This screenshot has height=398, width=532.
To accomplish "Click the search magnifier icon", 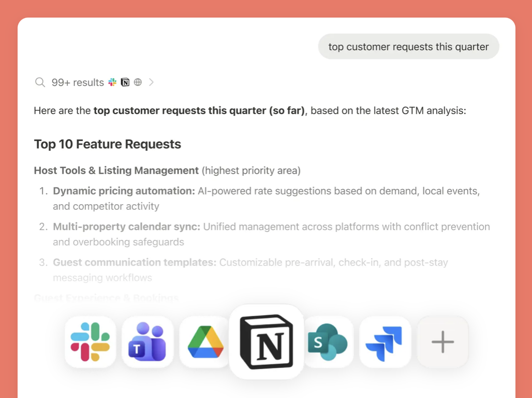I will pos(40,82).
